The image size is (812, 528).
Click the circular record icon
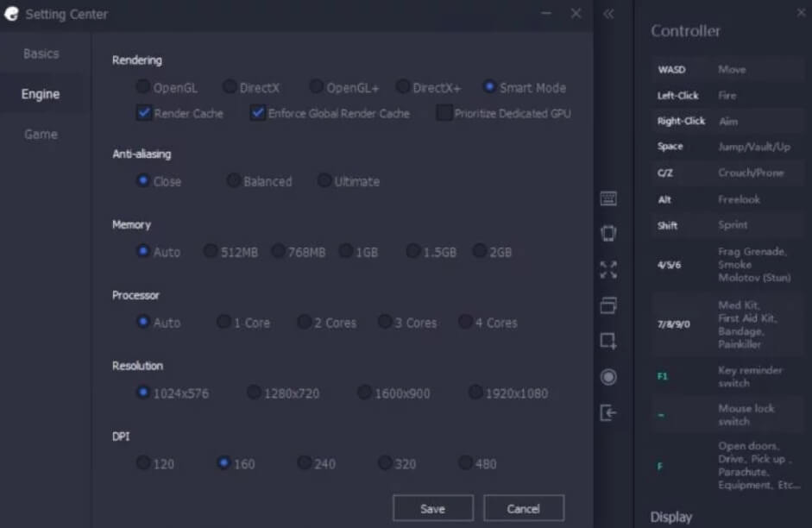608,377
